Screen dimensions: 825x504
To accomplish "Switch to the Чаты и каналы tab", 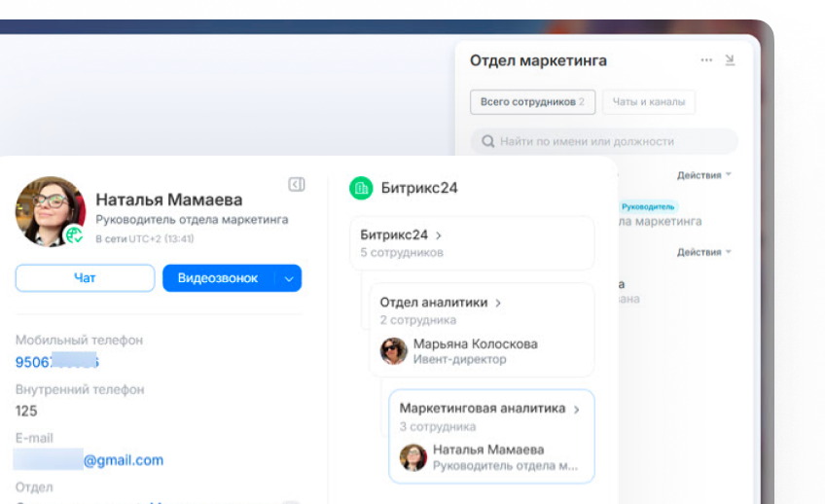I will tap(648, 102).
